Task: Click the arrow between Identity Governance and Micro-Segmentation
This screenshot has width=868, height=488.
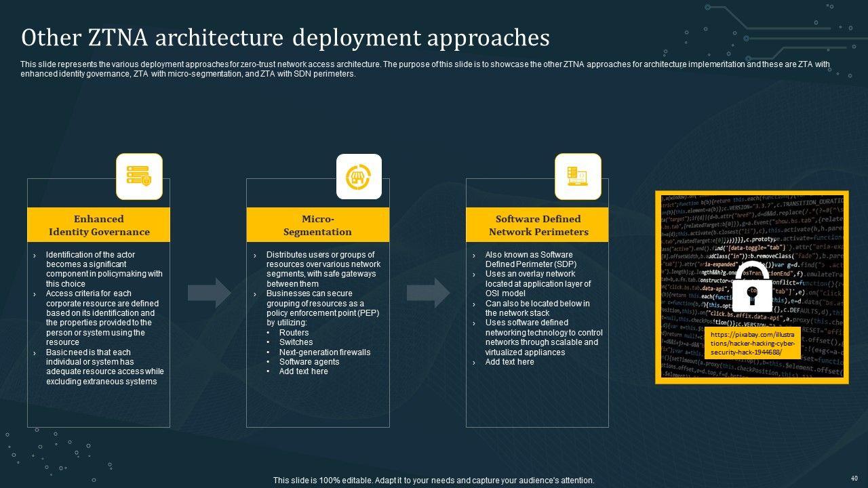Action: (210, 293)
